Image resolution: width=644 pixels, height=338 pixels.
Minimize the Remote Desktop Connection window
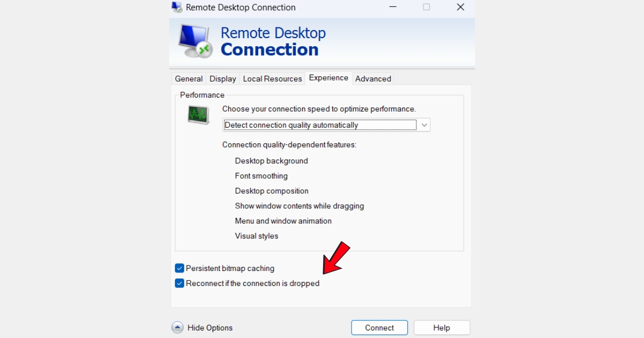[392, 7]
